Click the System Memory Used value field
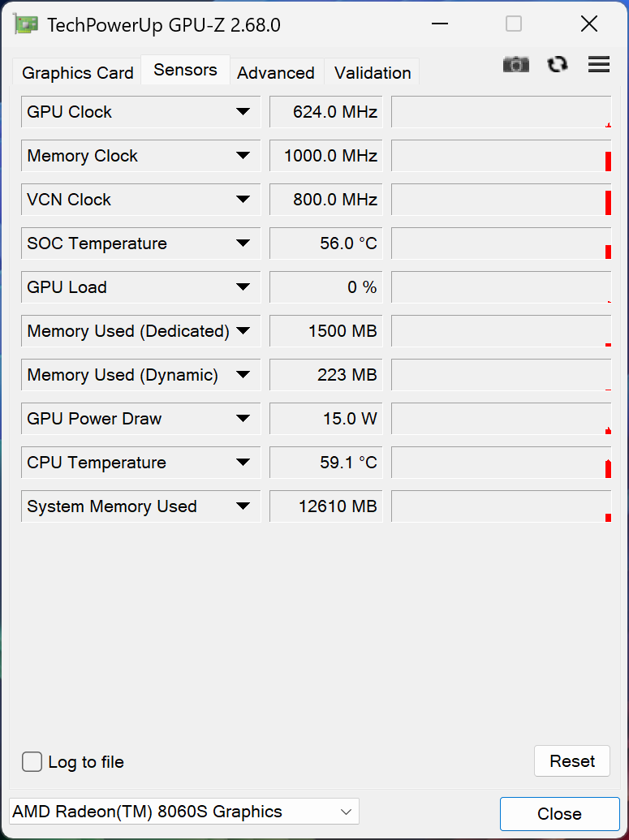629x840 pixels. (x=325, y=506)
